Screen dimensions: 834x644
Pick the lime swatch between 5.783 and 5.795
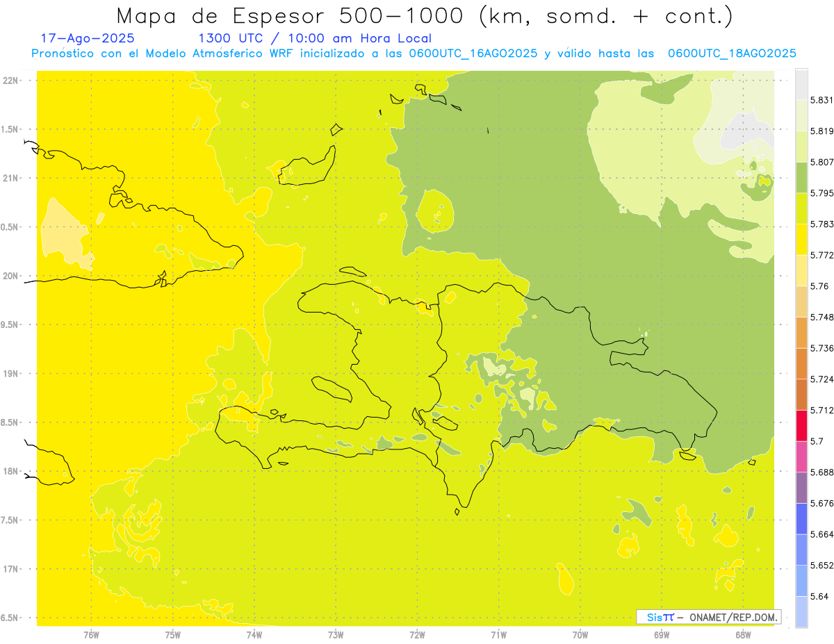tap(801, 208)
